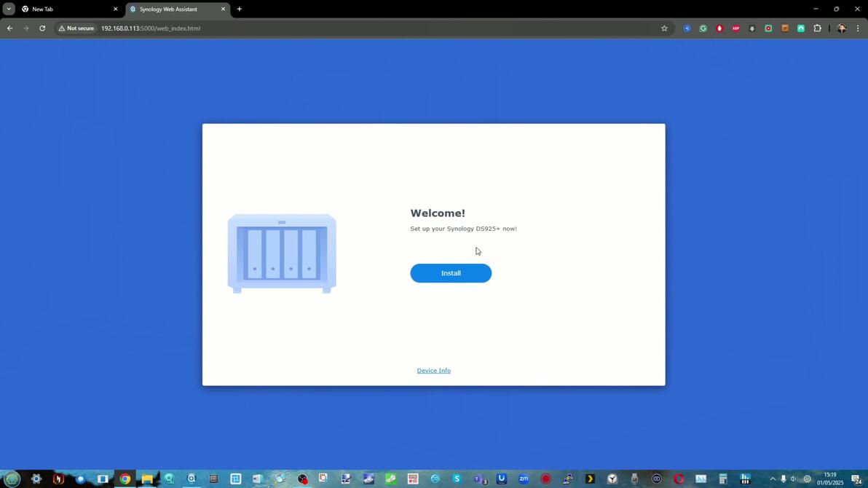868x488 pixels.
Task: Select the Synology Web Assistant tab
Action: tap(168, 9)
